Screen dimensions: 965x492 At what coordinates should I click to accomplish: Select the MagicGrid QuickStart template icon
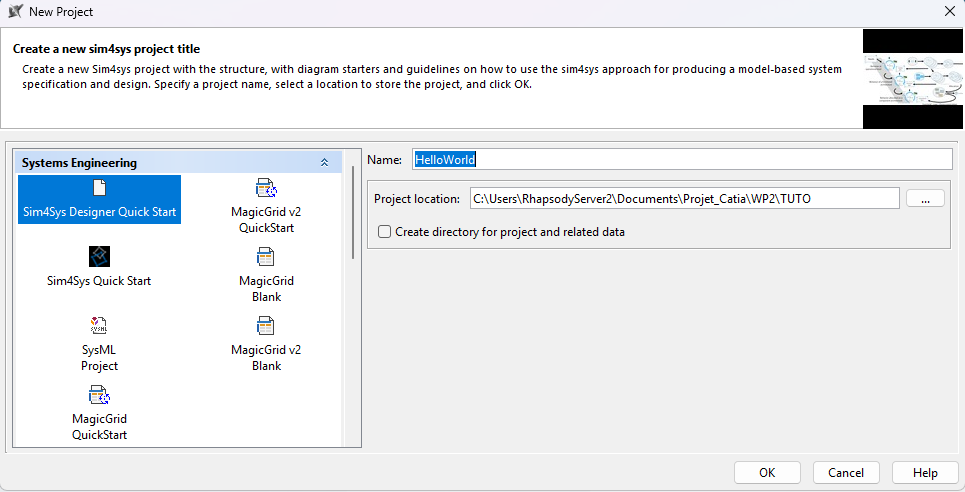pyautogui.click(x=99, y=395)
